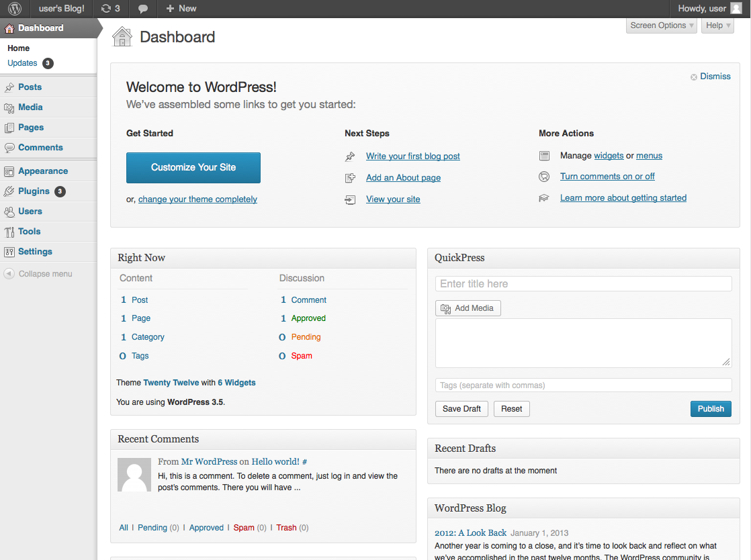Click the Posts pushpin icon in sidebar
The width and height of the screenshot is (751, 560).
pos(9,87)
